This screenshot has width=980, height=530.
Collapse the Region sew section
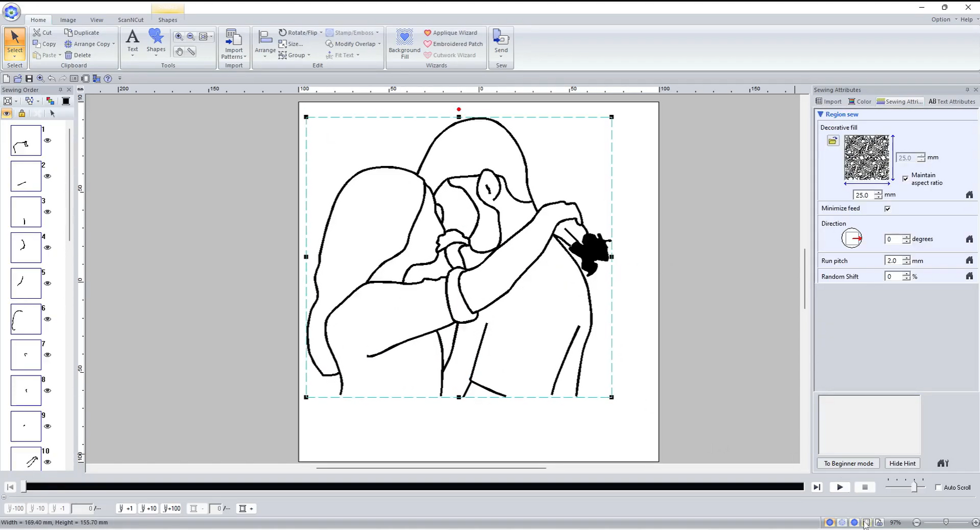(820, 114)
